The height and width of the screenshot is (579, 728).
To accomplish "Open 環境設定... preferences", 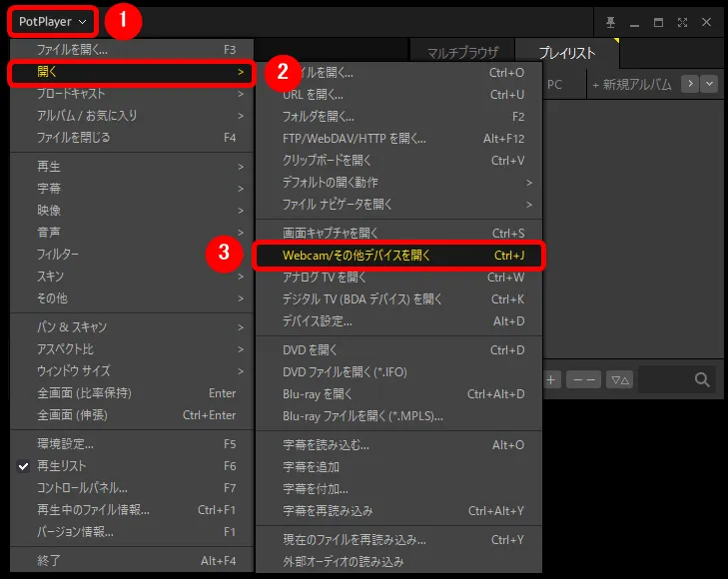I will [x=132, y=444].
